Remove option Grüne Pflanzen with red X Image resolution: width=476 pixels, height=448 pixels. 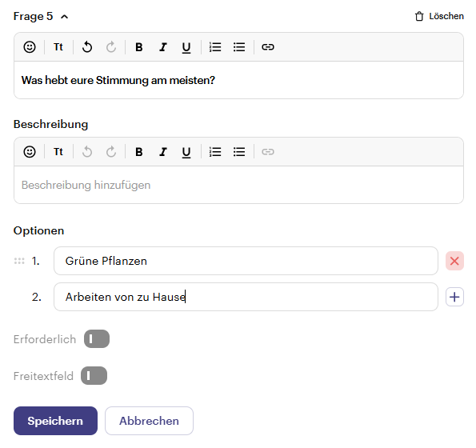pos(454,261)
